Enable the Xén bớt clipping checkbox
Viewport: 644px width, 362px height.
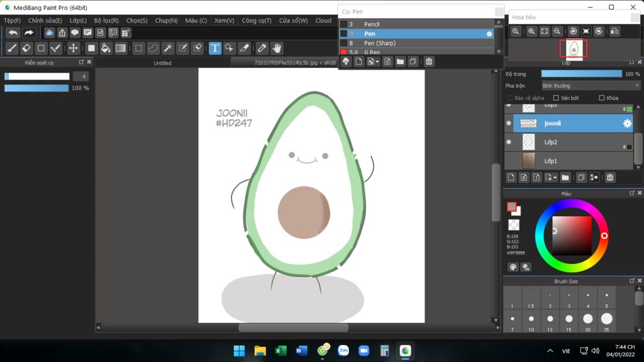pos(556,98)
